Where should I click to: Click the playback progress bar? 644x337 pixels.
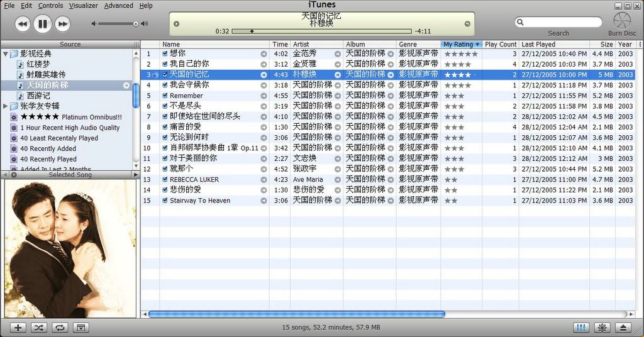pyautogui.click(x=321, y=31)
